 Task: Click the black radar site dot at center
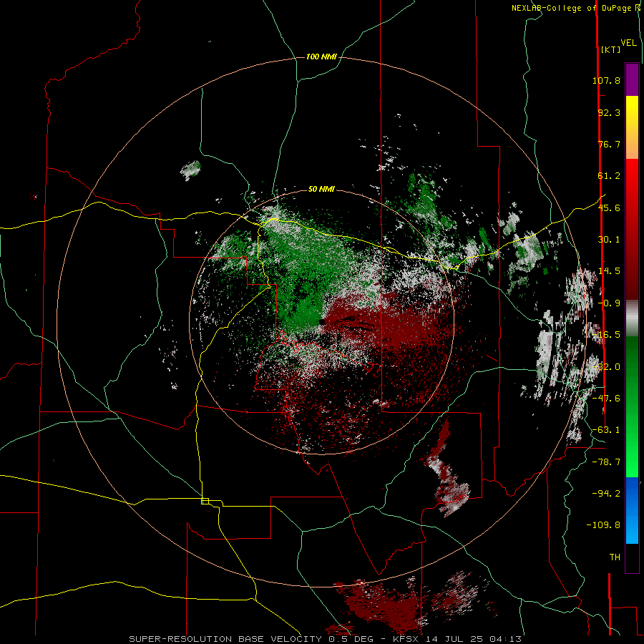[322, 323]
